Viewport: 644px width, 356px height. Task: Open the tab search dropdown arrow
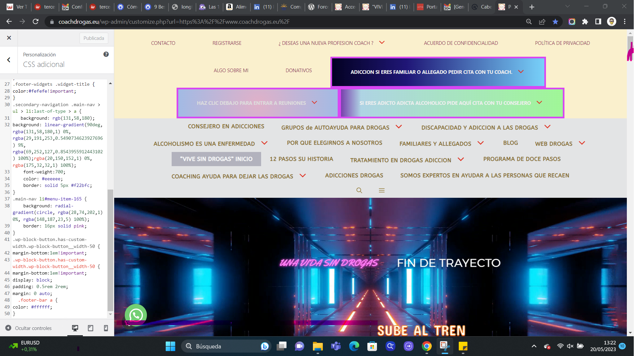567,6
